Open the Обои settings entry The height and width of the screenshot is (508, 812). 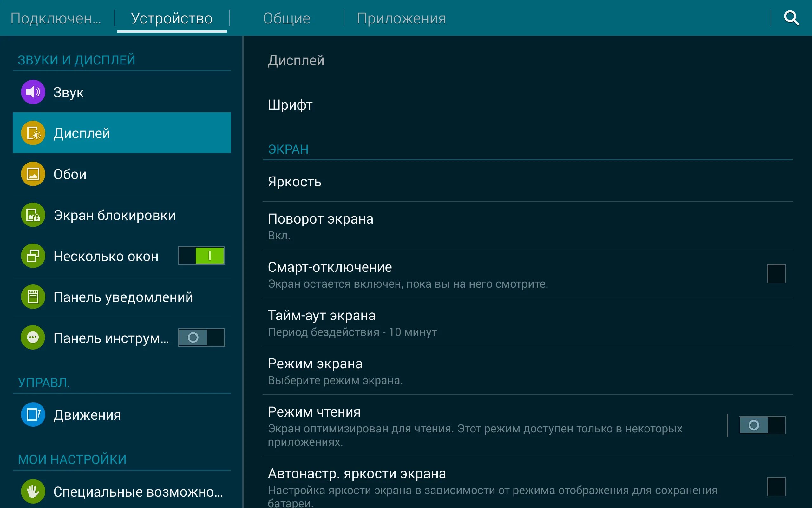122,174
